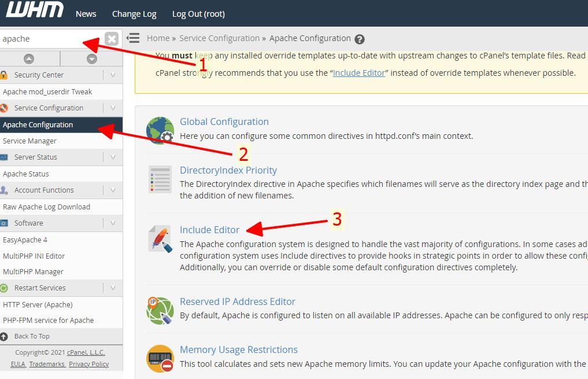Click the Software section icon

coord(3,223)
